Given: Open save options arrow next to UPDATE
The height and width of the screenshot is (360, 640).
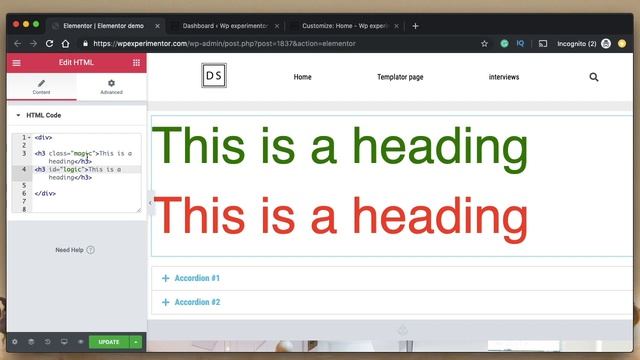Looking at the screenshot, I should [x=136, y=342].
